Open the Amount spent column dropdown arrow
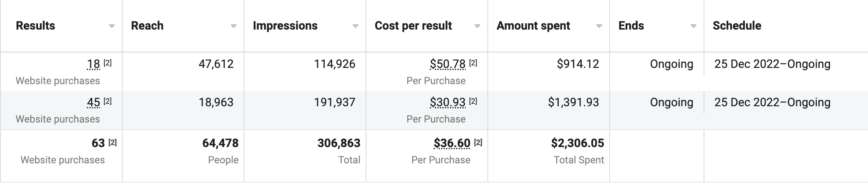Screen dimensions: 868x185 [599, 26]
